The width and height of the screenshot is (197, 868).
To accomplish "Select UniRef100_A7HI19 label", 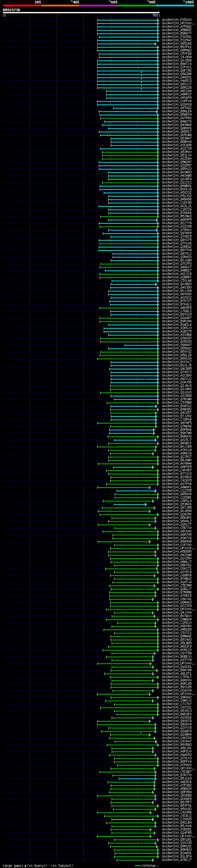I will point(177,450).
